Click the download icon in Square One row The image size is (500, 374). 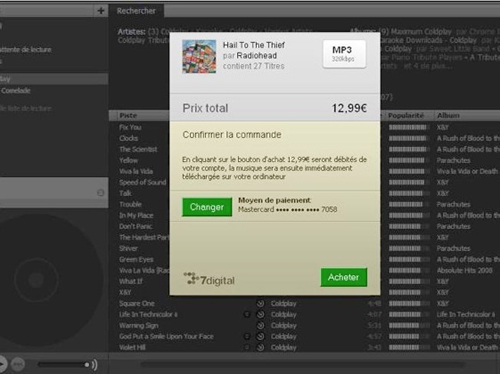260,303
